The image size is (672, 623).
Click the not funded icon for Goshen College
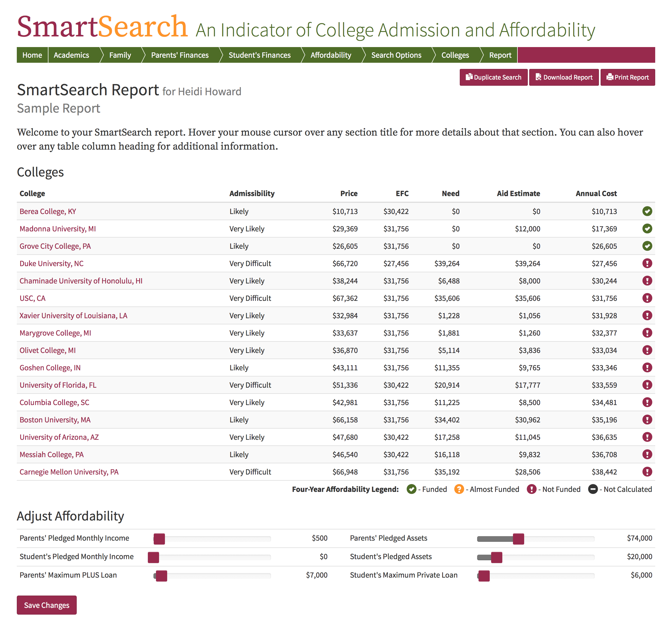click(x=647, y=368)
